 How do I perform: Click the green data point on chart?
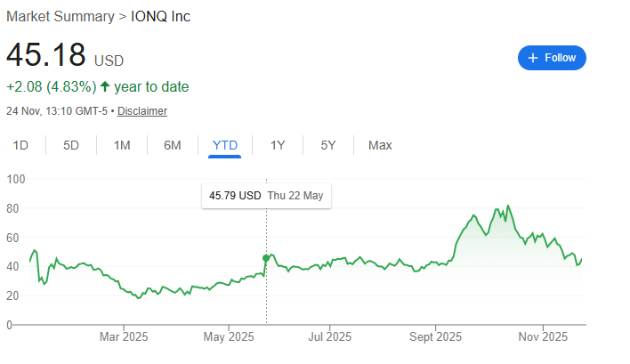coord(266,258)
